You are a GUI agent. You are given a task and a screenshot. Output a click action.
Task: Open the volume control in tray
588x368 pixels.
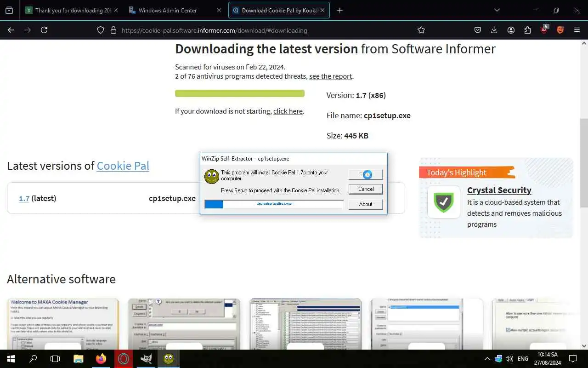click(509, 359)
